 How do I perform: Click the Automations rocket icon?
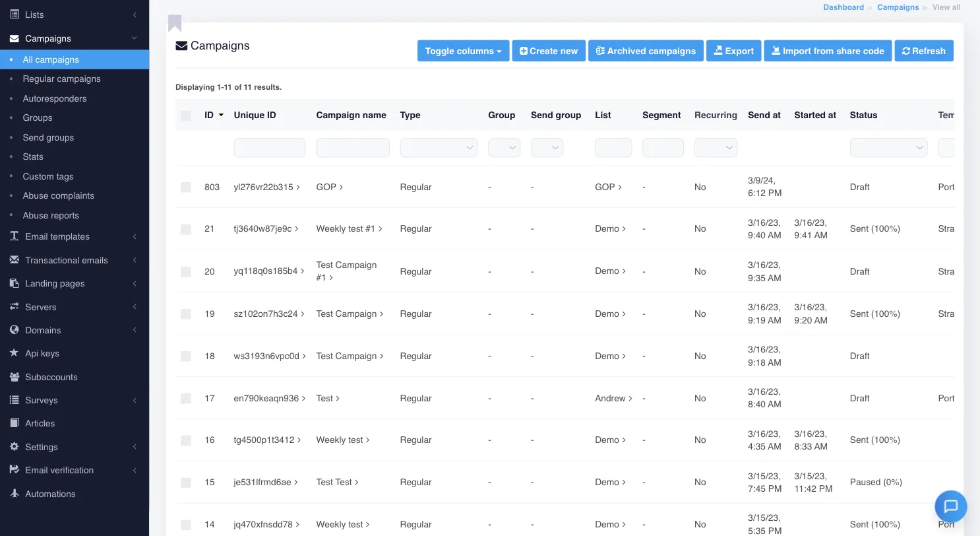(15, 494)
